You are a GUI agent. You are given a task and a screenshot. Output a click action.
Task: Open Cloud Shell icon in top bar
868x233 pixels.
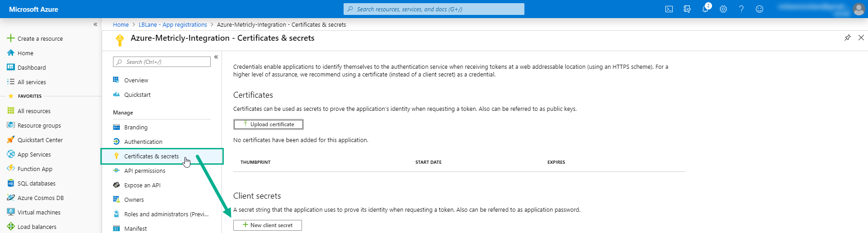[x=669, y=9]
